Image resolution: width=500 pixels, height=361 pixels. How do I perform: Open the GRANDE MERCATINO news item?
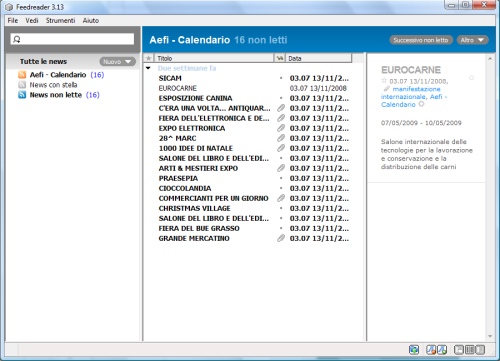click(194, 238)
